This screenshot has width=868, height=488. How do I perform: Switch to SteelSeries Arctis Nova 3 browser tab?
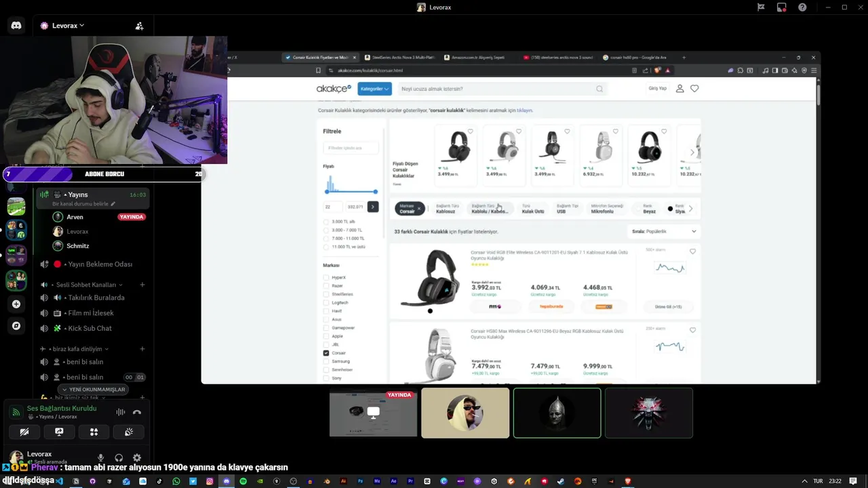(399, 58)
